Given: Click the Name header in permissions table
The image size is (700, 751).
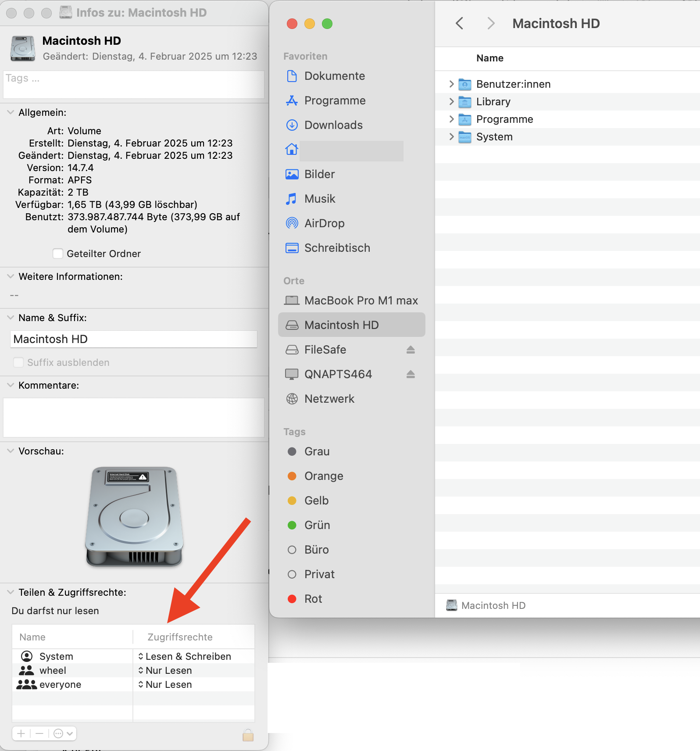Looking at the screenshot, I should [x=32, y=637].
